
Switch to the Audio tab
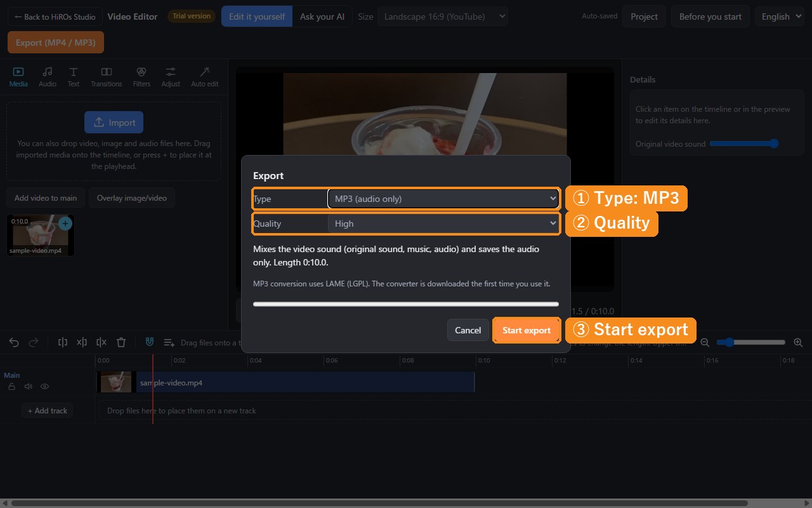pos(48,77)
